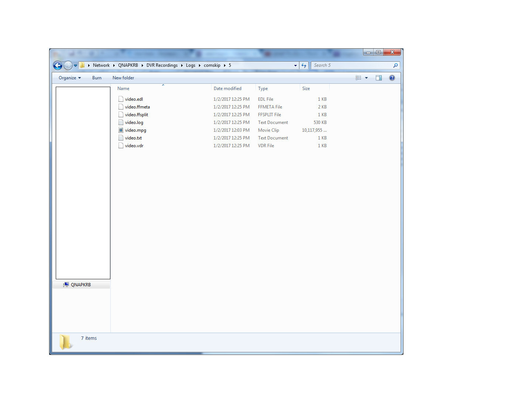
Task: Go to comskip in the breadcrumb path
Action: point(212,65)
